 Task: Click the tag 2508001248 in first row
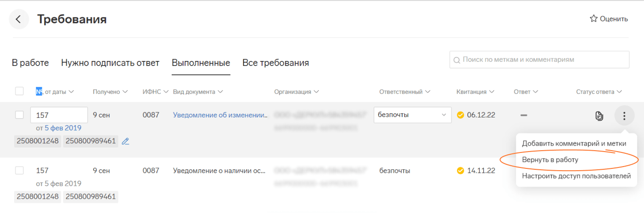tap(38, 141)
